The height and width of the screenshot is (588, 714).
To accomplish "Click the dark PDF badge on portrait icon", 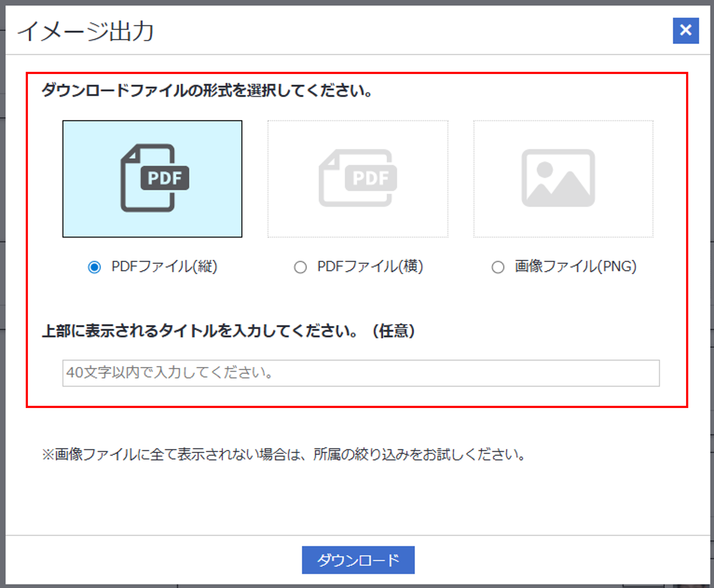I will 165,178.
